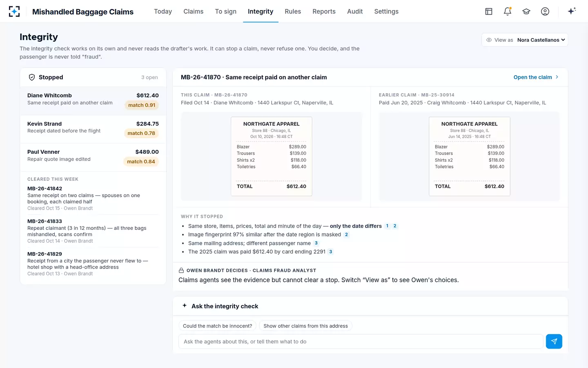
Task: Open the notifications bell
Action: click(508, 11)
